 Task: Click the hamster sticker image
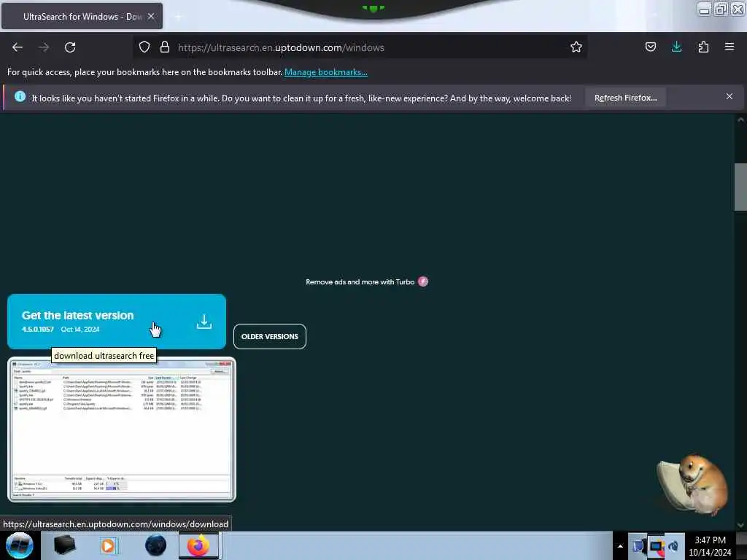tap(692, 484)
